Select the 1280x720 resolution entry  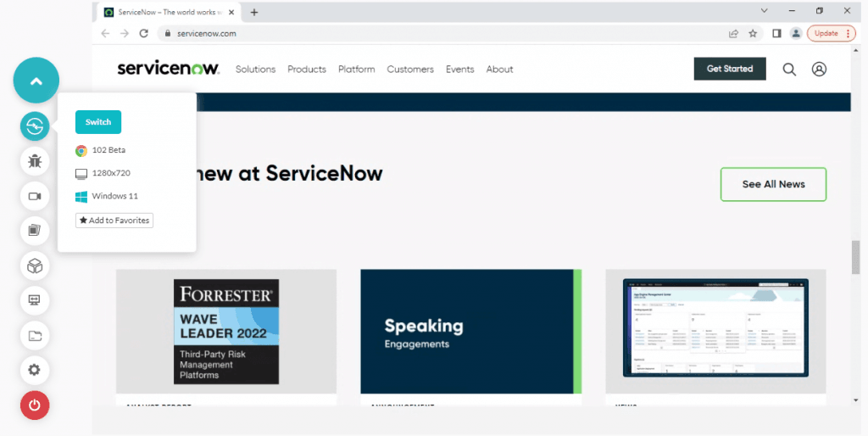103,173
